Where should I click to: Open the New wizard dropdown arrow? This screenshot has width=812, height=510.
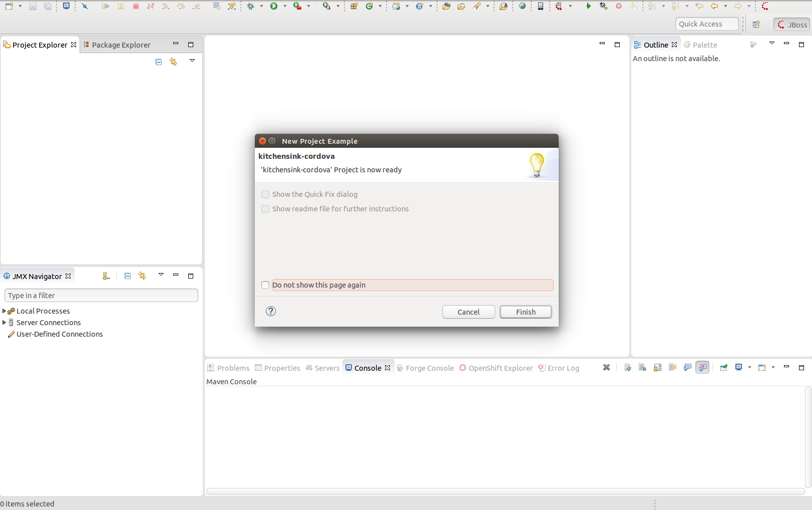click(x=20, y=7)
